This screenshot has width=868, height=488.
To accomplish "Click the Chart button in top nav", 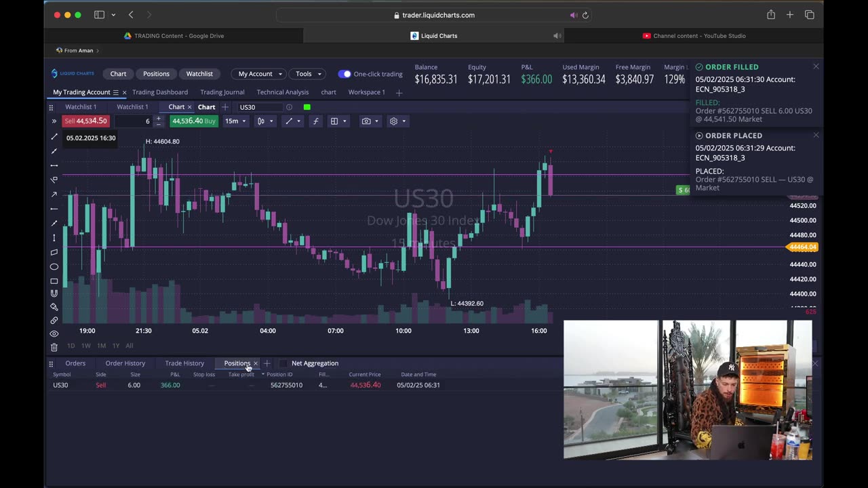I will 118,74.
